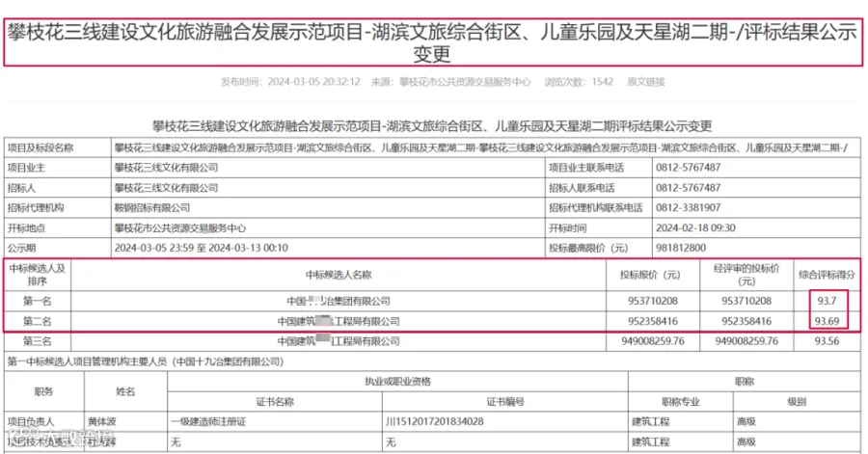This screenshot has height=454, width=868.
Task: Select the 第二名 rank cell
Action: [x=37, y=321]
